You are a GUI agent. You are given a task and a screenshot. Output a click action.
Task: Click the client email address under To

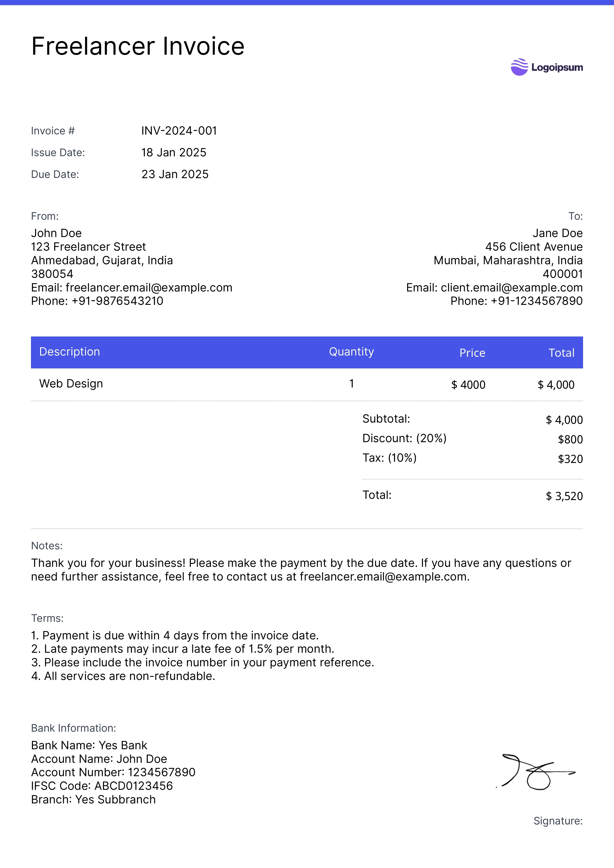pyautogui.click(x=512, y=288)
